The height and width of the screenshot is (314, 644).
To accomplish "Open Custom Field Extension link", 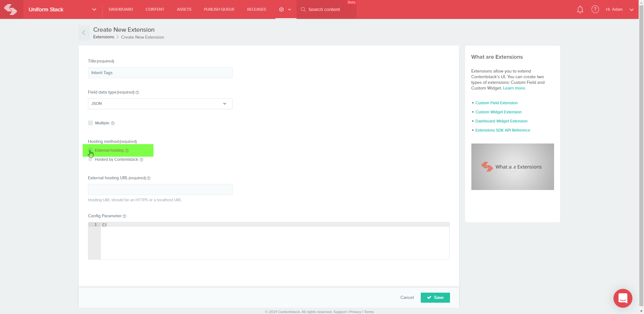I will click(x=497, y=103).
